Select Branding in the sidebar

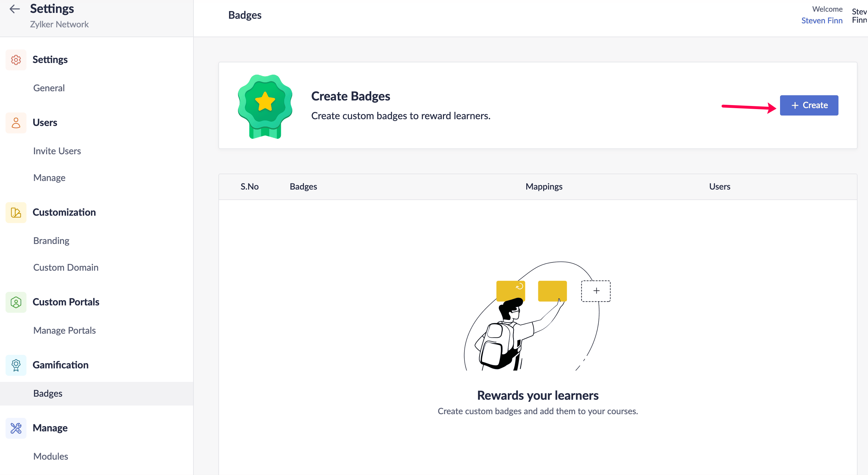(x=51, y=241)
